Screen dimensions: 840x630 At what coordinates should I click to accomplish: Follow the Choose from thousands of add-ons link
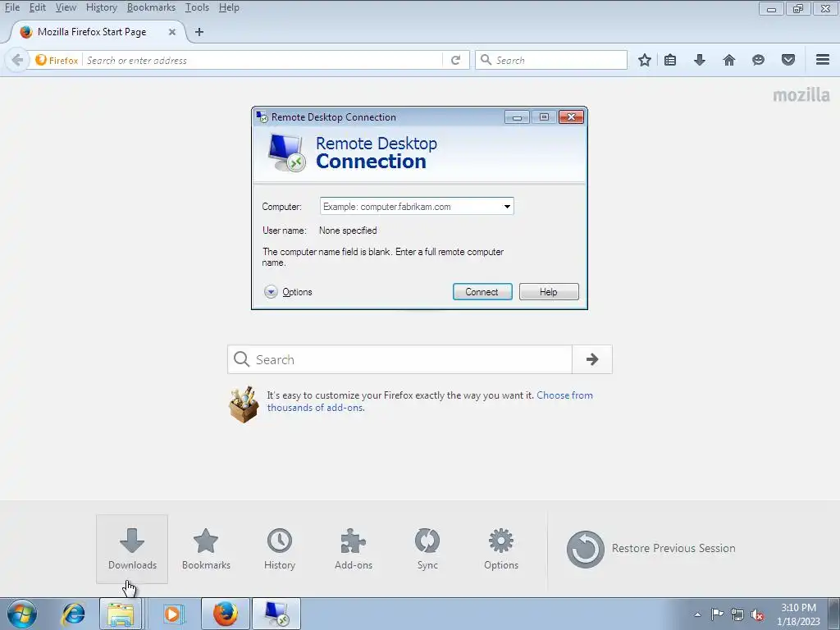tap(430, 401)
